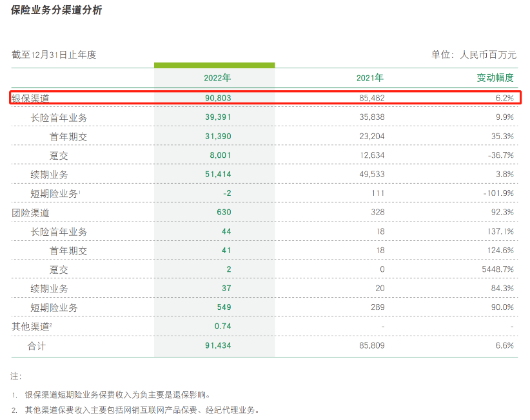Click footnote 2 about 其他渠道保费收入
The width and height of the screenshot is (530, 420).
coord(141,410)
